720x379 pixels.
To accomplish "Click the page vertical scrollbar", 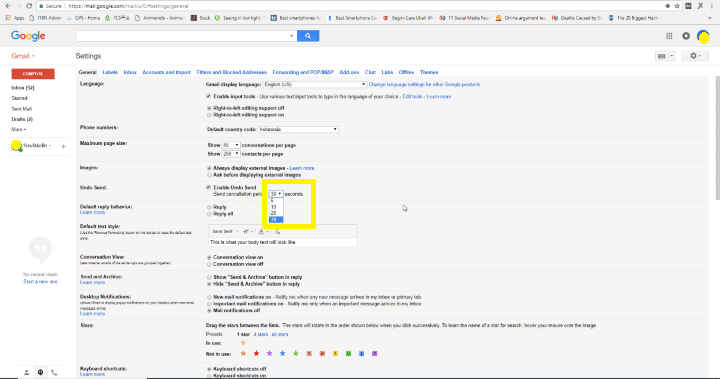I will (717, 138).
